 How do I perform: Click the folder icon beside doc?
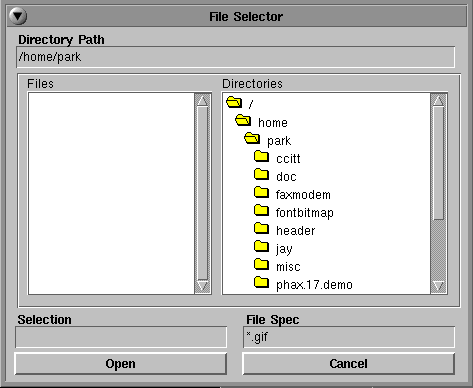tap(261, 174)
